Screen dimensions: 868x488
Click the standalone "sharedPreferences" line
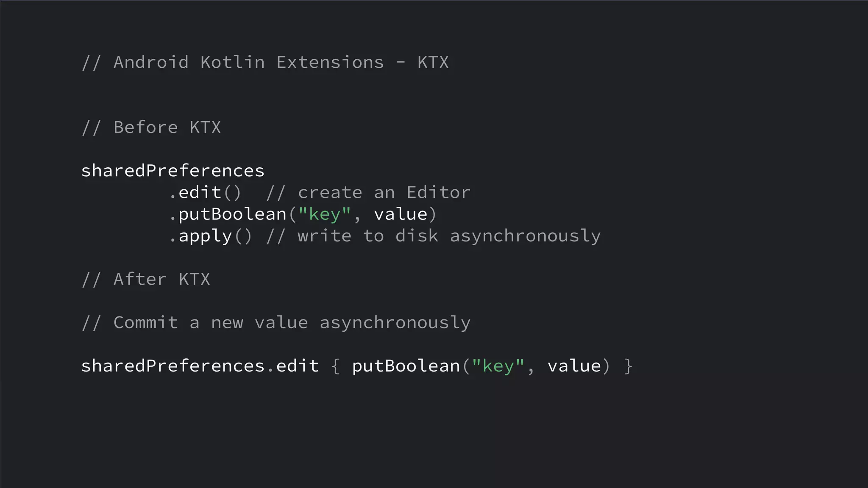tap(172, 172)
